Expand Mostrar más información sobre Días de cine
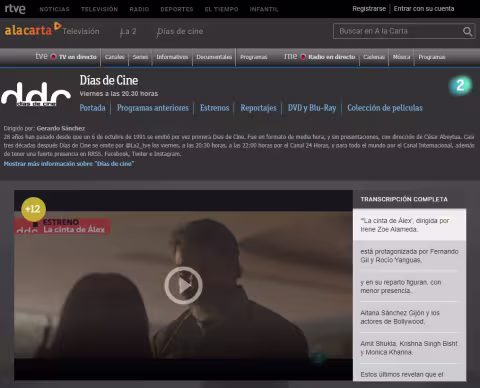Viewport: 480px width, 388px height. (69, 164)
